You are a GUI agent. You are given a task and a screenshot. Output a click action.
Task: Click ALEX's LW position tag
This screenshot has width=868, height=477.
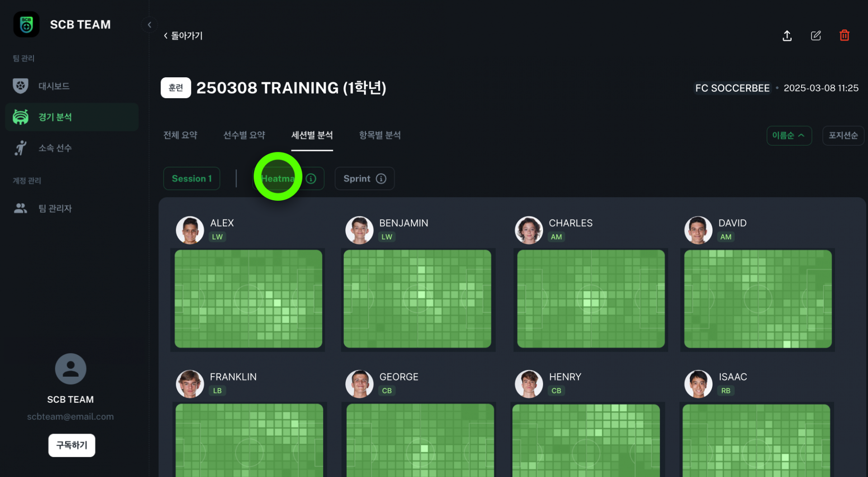point(217,237)
